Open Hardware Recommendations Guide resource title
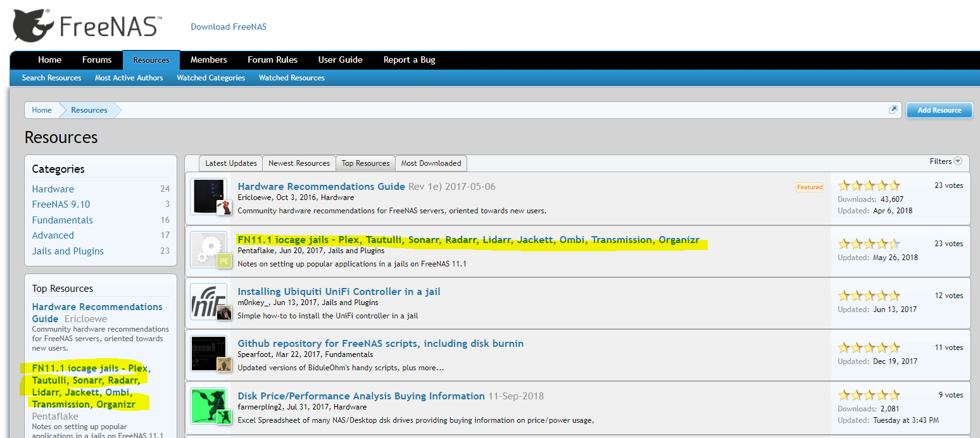The width and height of the screenshot is (980, 438). coord(321,187)
